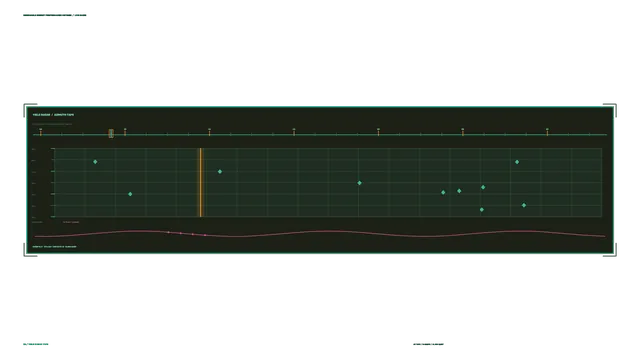
Task: Click second pink point on wave curve
Action: click(x=181, y=233)
